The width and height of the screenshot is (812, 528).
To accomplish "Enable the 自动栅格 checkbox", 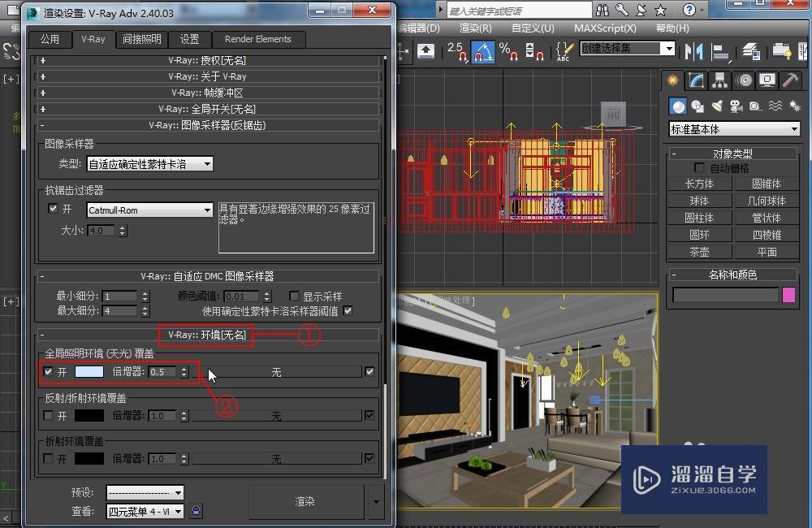I will point(697,167).
